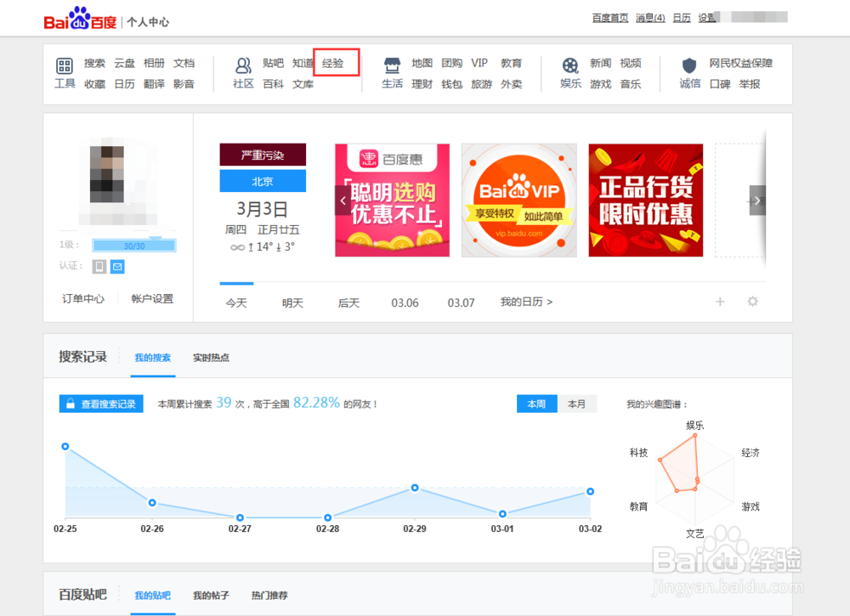Image resolution: width=850 pixels, height=616 pixels.
Task: Open 百度首页 link
Action: tap(610, 18)
